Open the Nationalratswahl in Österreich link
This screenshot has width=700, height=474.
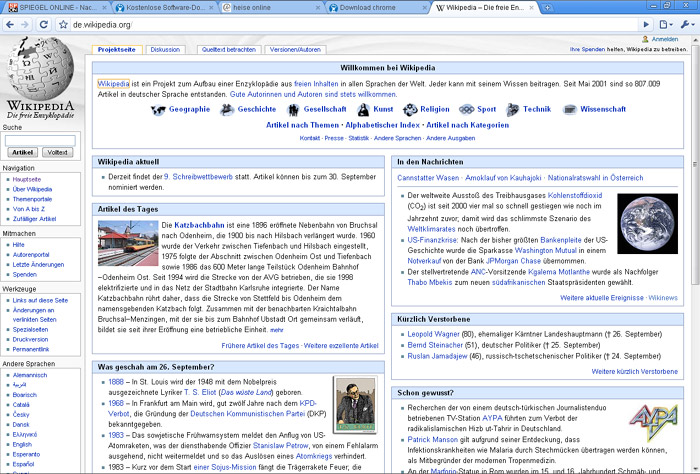coord(595,178)
